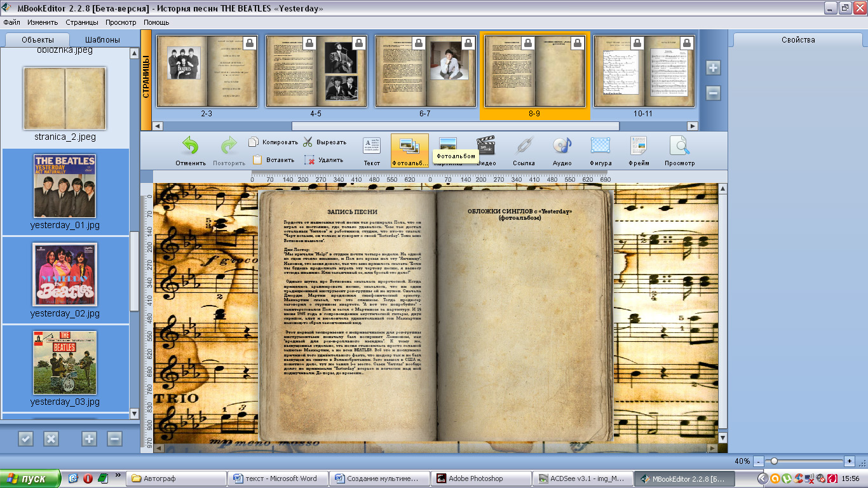868x488 pixels.
Task: Click Вырезать scissors tool
Action: (325, 142)
